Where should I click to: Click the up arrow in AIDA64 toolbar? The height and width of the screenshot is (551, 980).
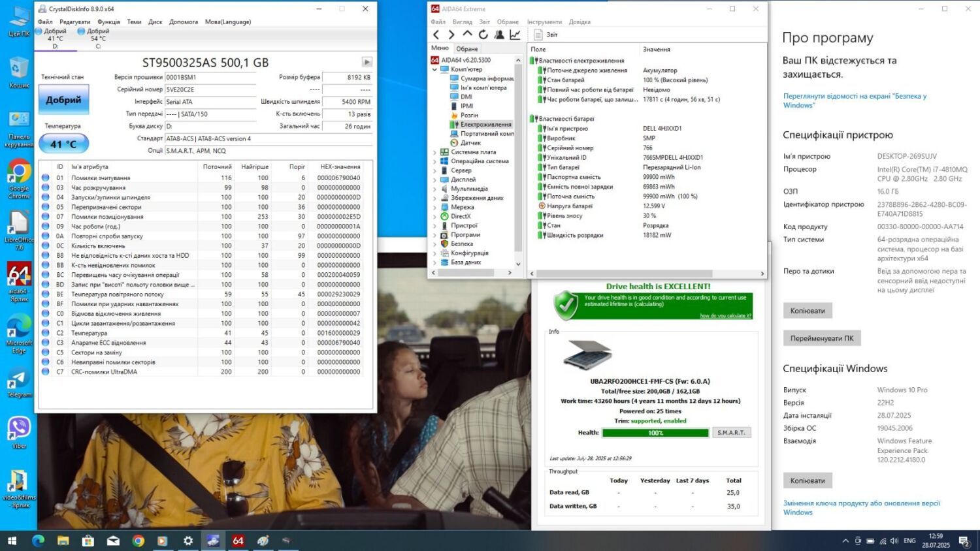(467, 34)
